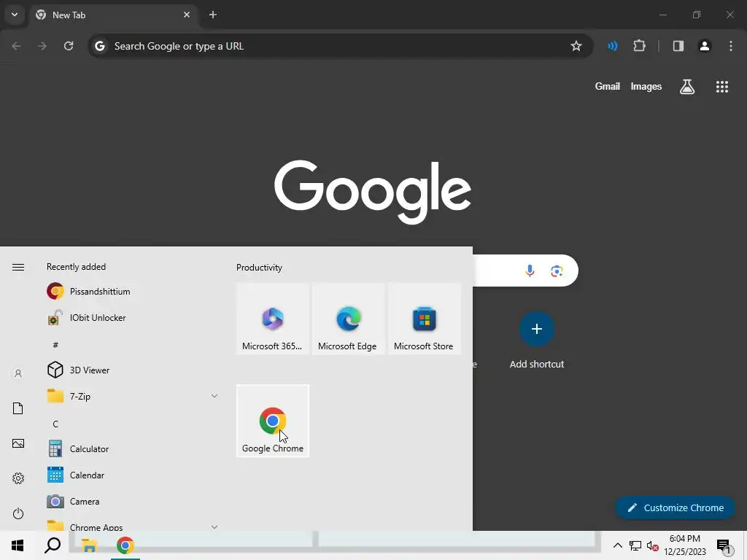
Task: Start voice search with microphone icon
Action: pyautogui.click(x=530, y=271)
